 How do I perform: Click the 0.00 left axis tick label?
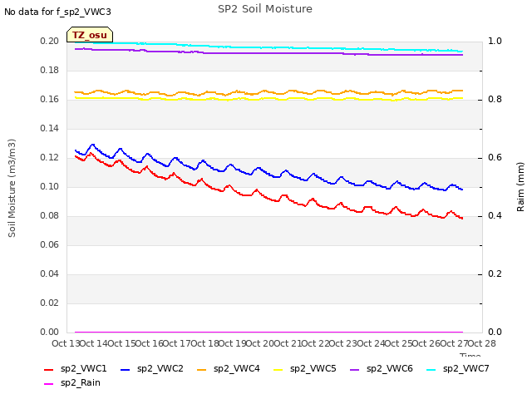click(50, 332)
